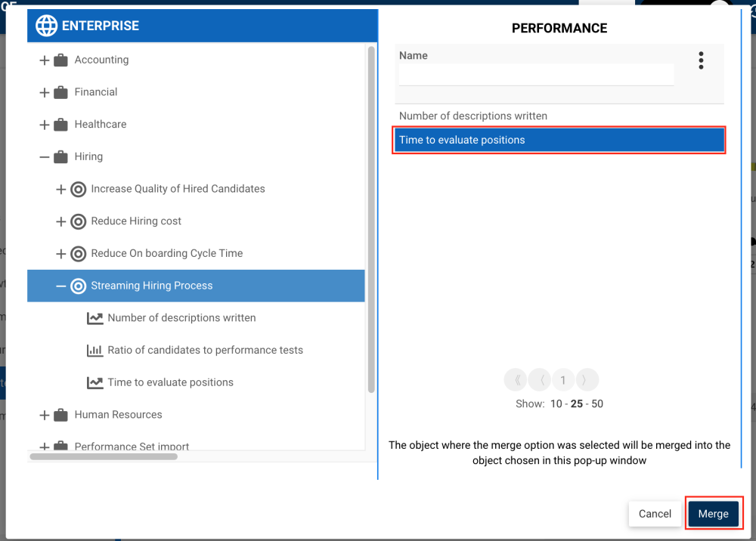
Task: Click the briefcase icon next to Hiring
Action: tap(60, 156)
